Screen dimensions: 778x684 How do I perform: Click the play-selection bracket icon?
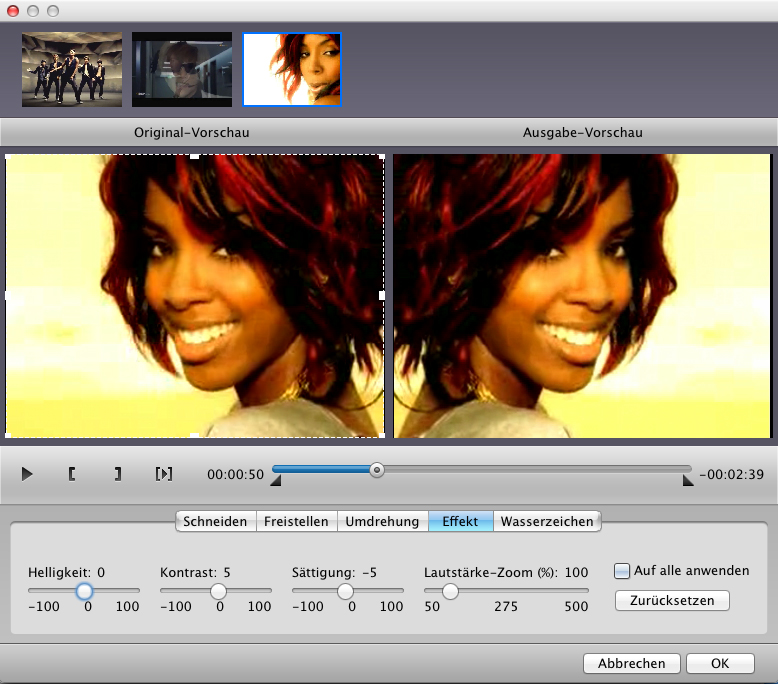(x=164, y=474)
